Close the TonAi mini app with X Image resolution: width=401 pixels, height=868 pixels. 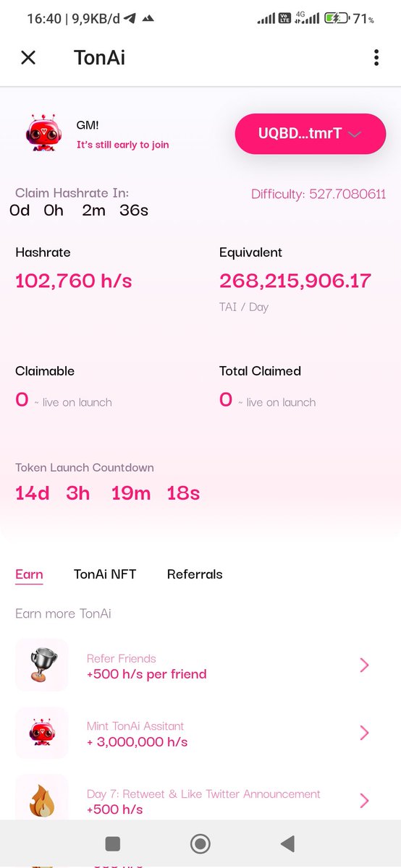(x=28, y=58)
